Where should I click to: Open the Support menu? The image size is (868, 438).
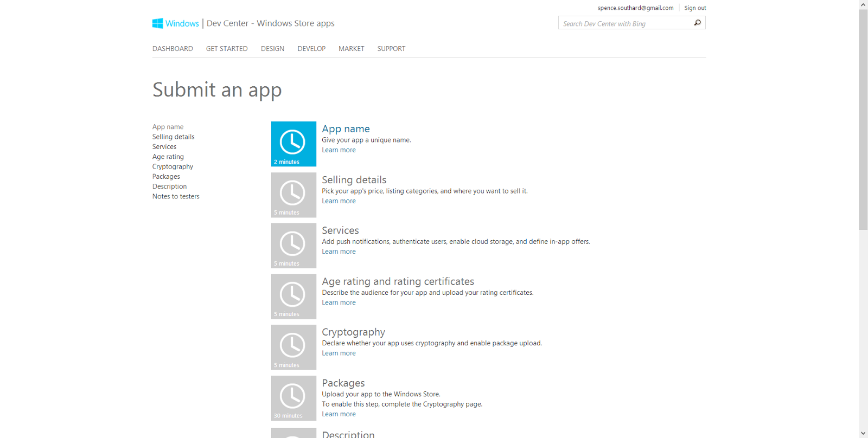point(392,49)
